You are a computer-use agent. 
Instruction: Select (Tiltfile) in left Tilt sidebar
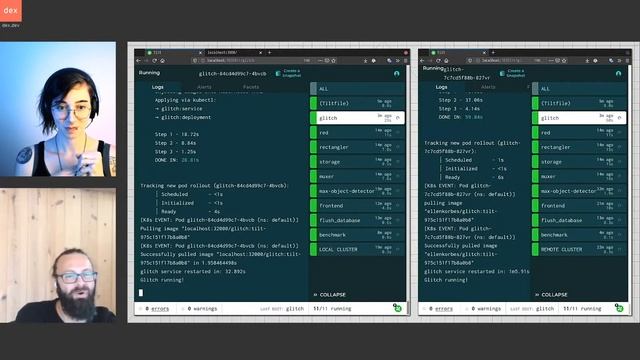(x=358, y=103)
